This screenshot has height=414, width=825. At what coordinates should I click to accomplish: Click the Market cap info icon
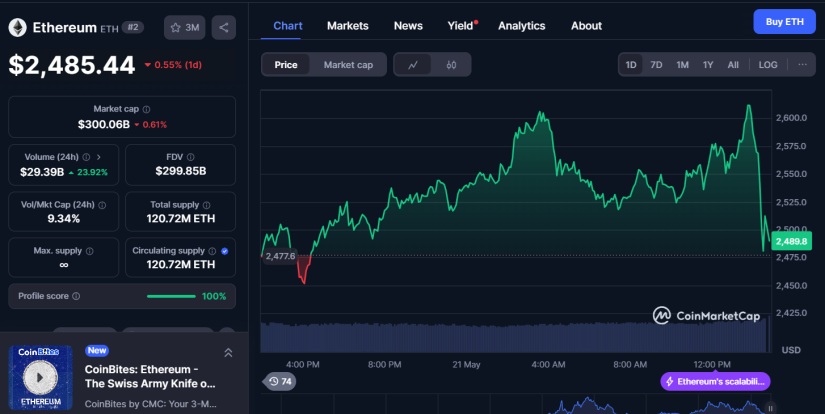[x=146, y=109]
